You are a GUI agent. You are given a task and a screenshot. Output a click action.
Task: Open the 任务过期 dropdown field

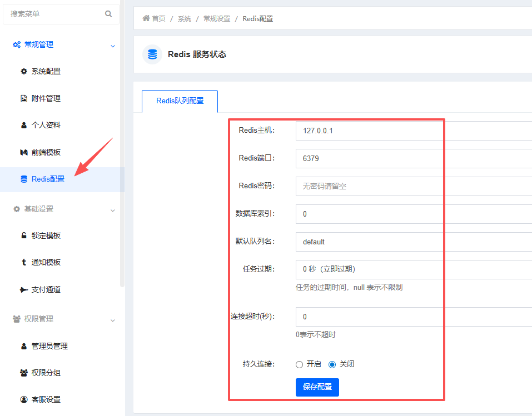click(414, 269)
